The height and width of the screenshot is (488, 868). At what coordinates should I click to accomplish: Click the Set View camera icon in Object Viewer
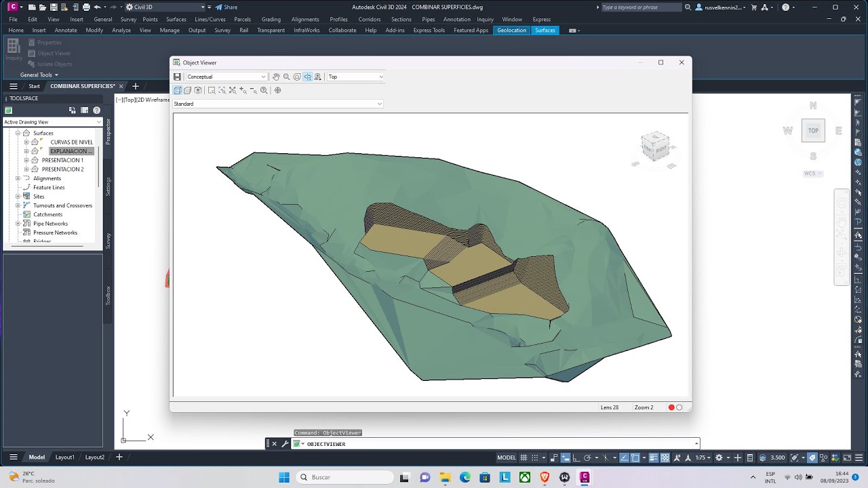click(317, 77)
